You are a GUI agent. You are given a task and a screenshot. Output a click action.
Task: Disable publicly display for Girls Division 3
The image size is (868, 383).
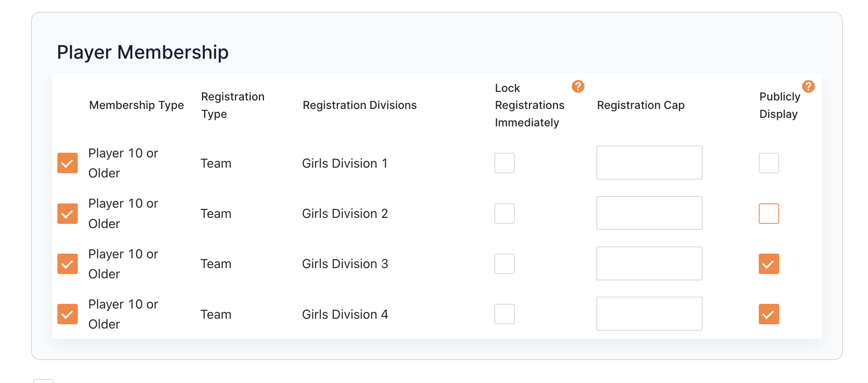click(769, 264)
